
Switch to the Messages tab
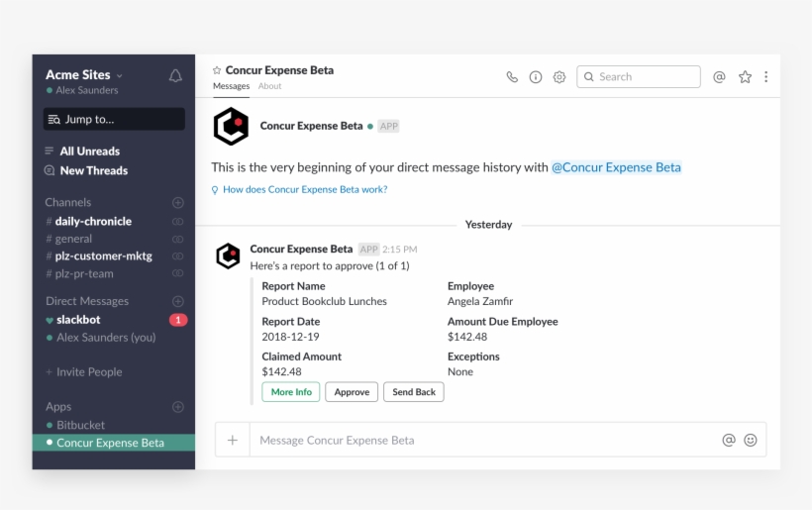[231, 86]
